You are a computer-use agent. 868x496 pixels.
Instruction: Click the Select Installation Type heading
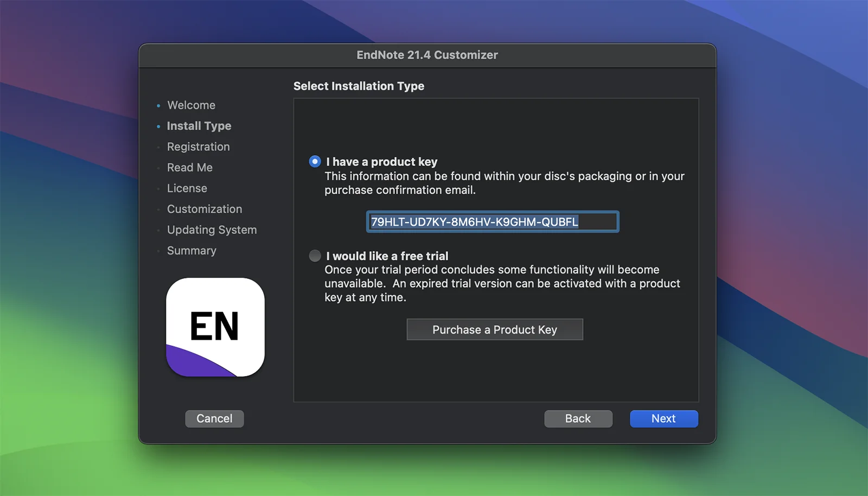pyautogui.click(x=359, y=86)
